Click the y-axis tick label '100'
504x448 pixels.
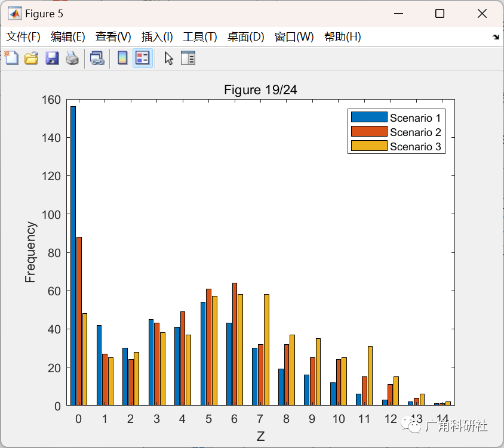[51, 215]
